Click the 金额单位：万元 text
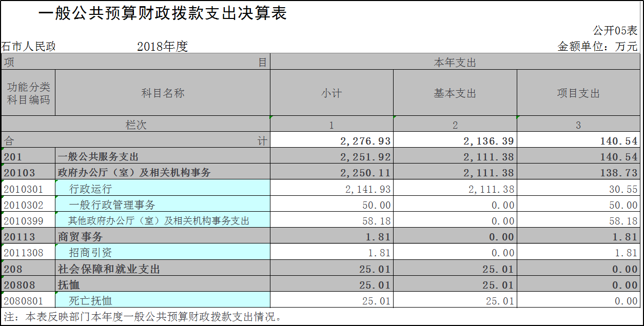 click(x=597, y=46)
